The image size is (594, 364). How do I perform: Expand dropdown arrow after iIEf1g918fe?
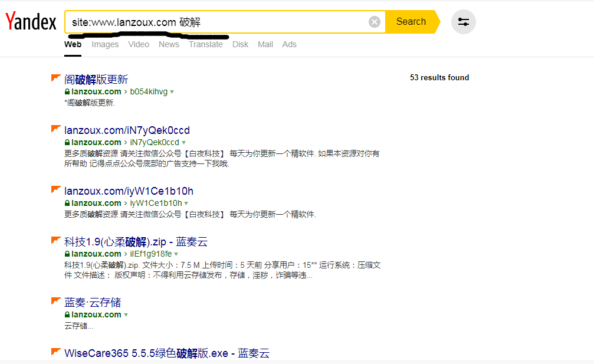pos(176,254)
